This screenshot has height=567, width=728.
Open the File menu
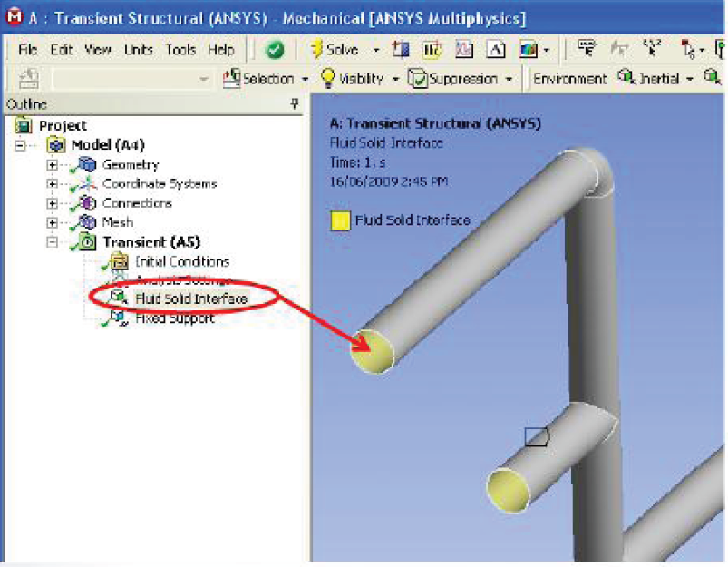coord(27,49)
